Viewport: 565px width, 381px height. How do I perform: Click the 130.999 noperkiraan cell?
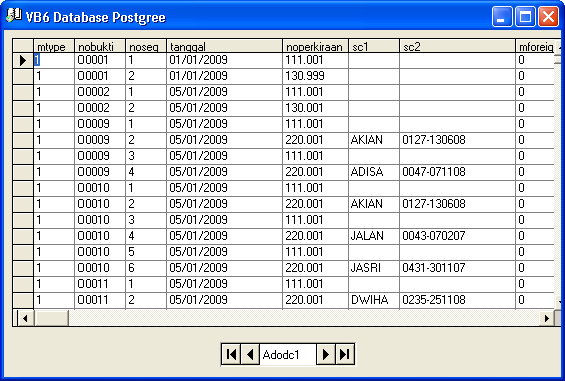(315, 76)
